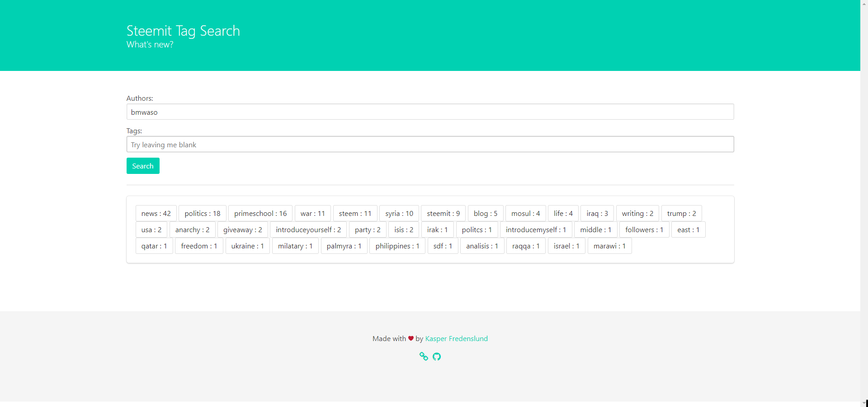Select the 'politics : 18' tag
868x407 pixels.
[203, 213]
